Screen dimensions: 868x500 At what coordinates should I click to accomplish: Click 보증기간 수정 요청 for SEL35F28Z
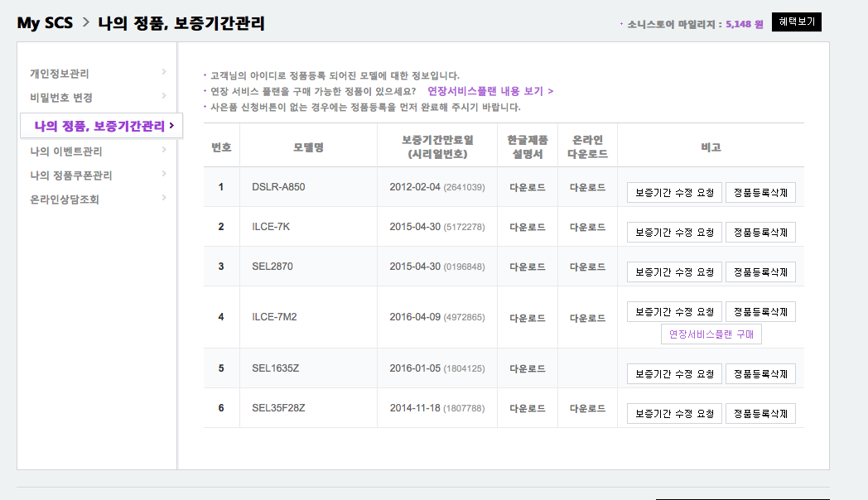674,414
